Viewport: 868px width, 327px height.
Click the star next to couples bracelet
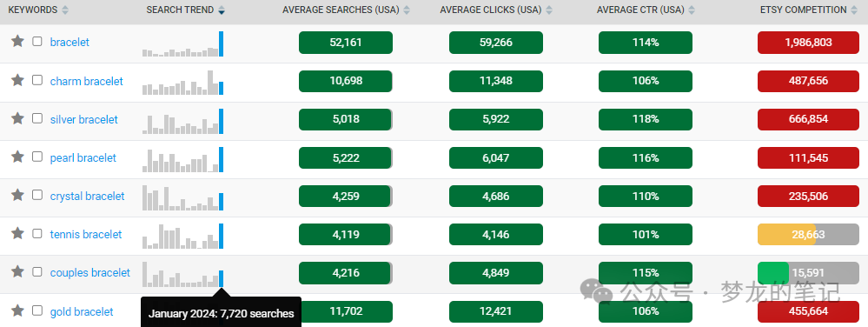(17, 271)
